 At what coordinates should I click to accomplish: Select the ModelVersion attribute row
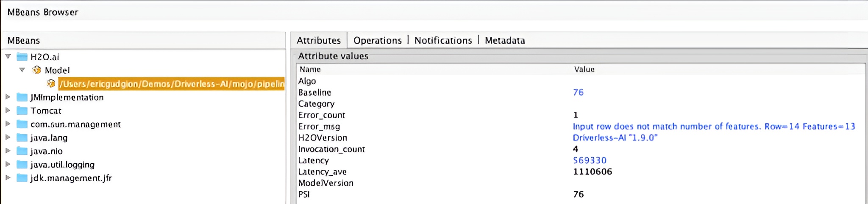click(581, 183)
